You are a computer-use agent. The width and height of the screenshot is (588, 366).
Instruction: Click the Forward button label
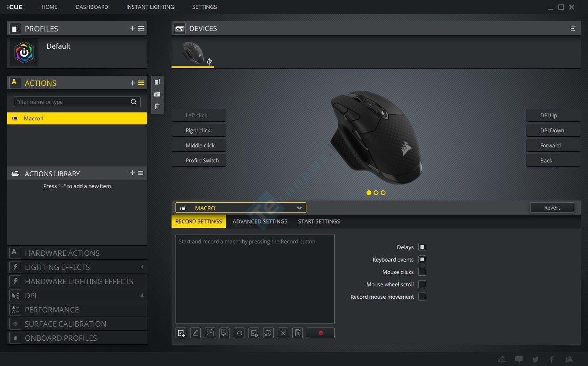553,145
